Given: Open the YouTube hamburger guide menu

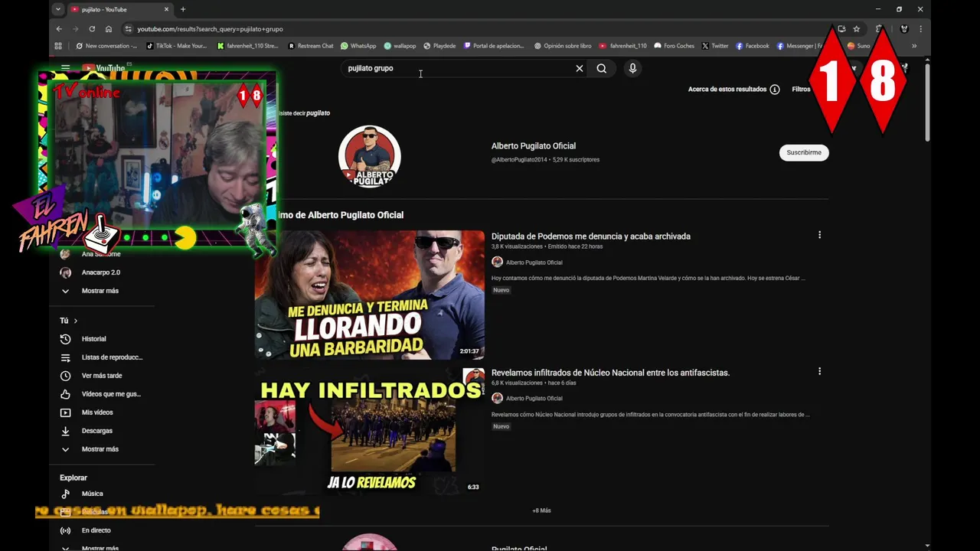Looking at the screenshot, I should coord(65,68).
